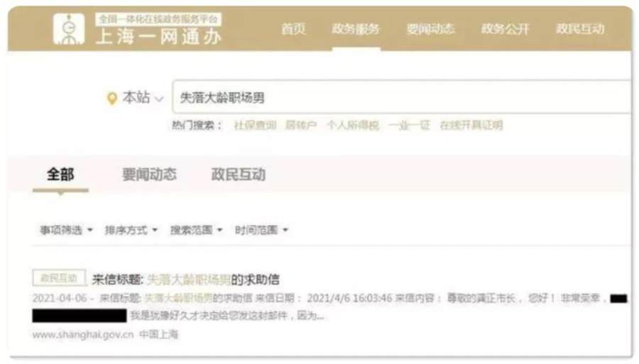Viewport: 639px width, 364px height.
Task: Open the 排序方式 sorting dropdown
Action: pos(131,230)
